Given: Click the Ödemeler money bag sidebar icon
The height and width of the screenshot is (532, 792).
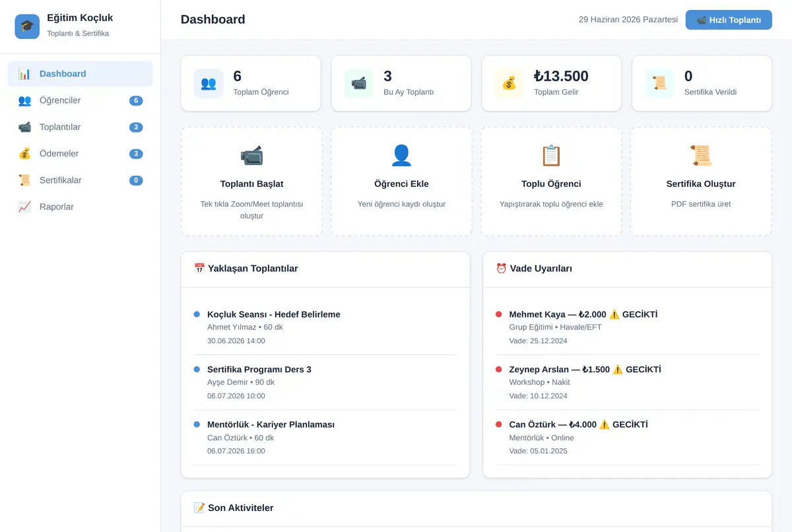Looking at the screenshot, I should pyautogui.click(x=24, y=154).
